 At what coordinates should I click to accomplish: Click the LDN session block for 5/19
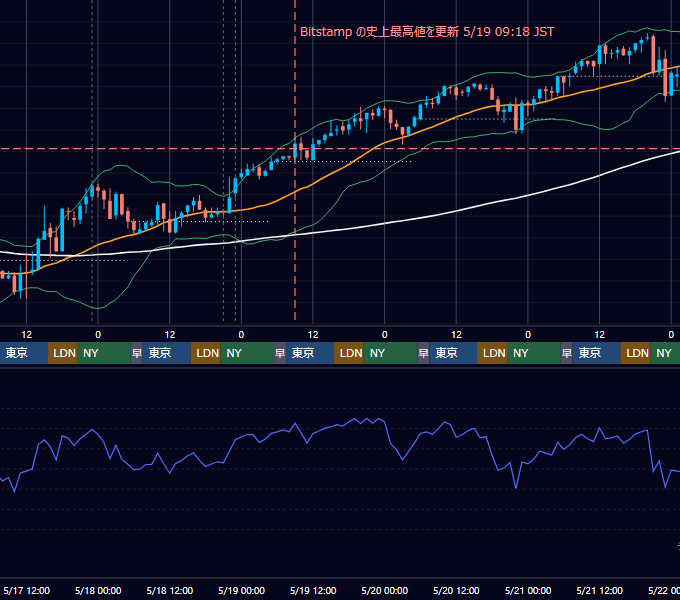point(349,353)
